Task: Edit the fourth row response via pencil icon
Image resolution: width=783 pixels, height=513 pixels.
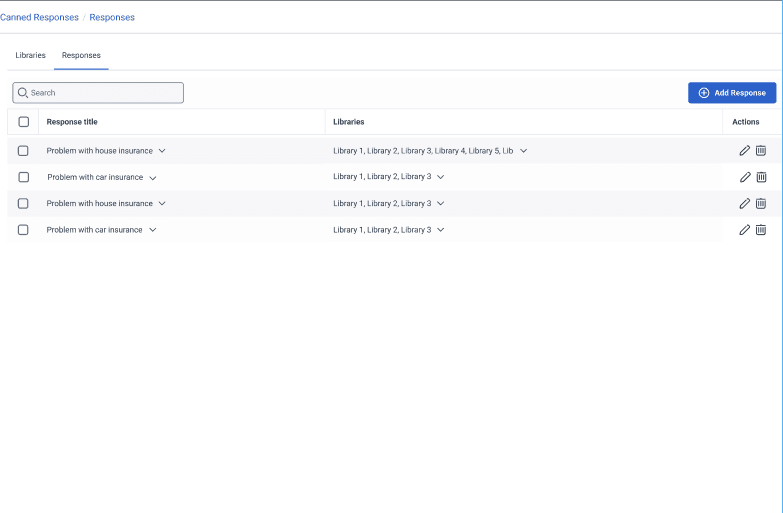Action: [x=744, y=230]
